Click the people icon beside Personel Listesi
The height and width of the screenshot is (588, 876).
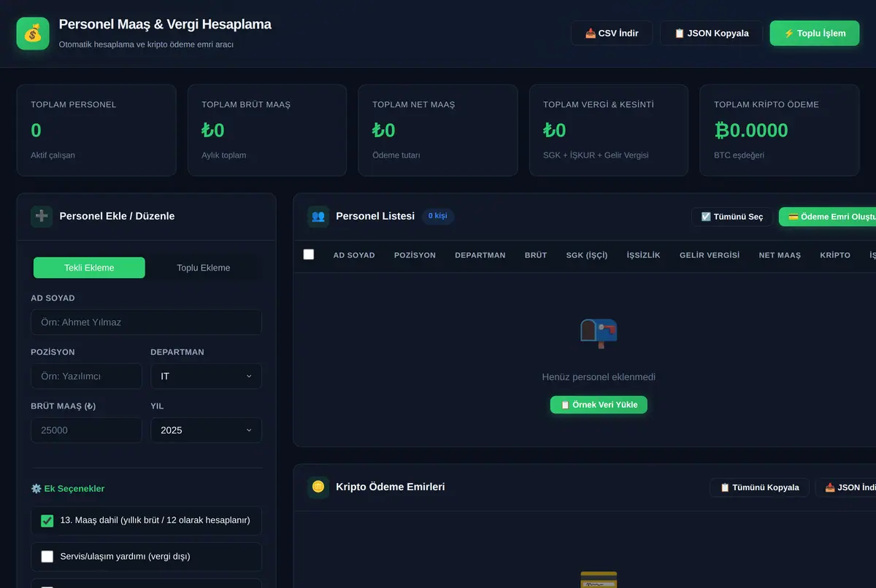[318, 216]
